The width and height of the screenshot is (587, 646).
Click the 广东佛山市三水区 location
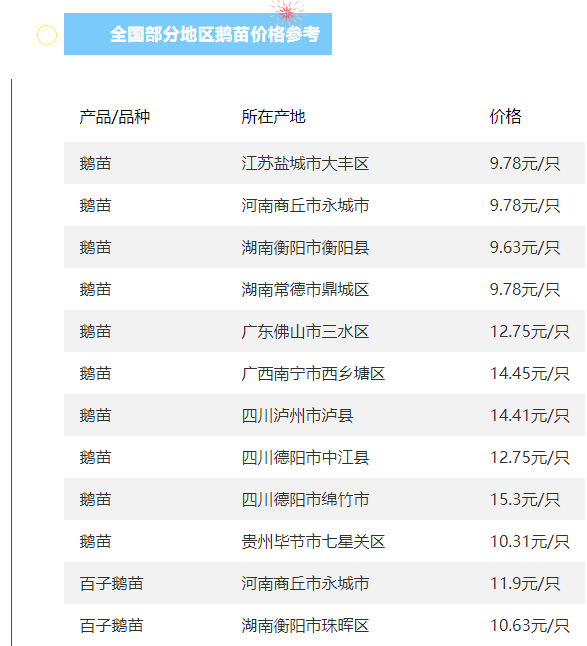[305, 332]
